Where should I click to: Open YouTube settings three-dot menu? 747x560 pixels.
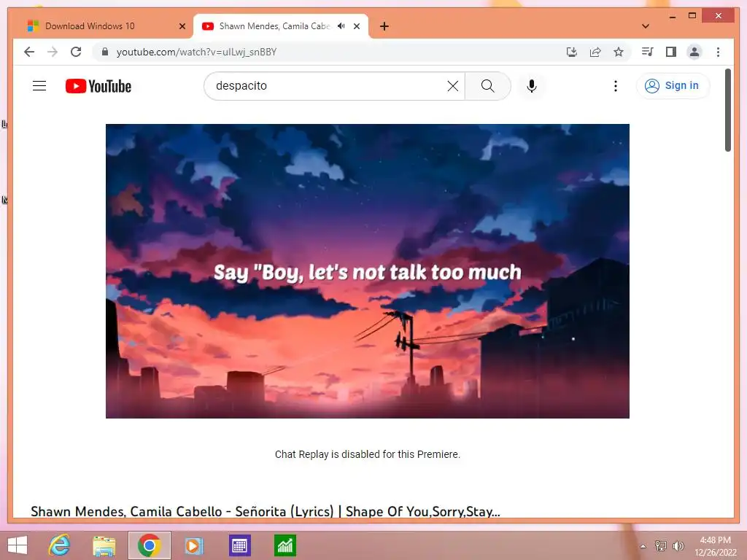616,86
